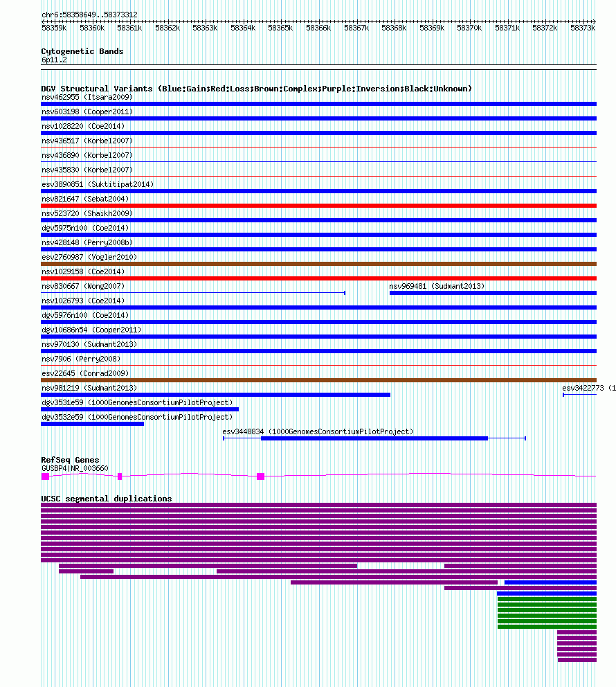Viewport: 616px width, 687px height.
Task: Select the nsv436517 (Korbel2007) label
Action: tap(87, 141)
